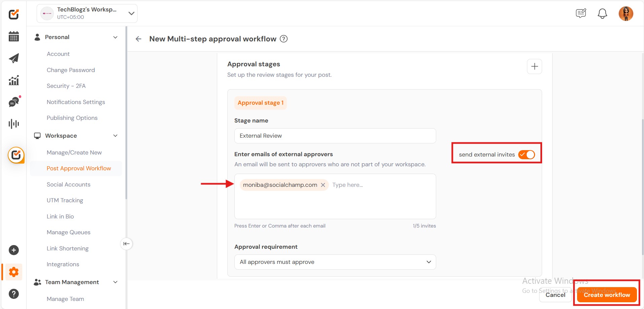Click the notification bell icon
The width and height of the screenshot is (644, 309).
pos(602,14)
